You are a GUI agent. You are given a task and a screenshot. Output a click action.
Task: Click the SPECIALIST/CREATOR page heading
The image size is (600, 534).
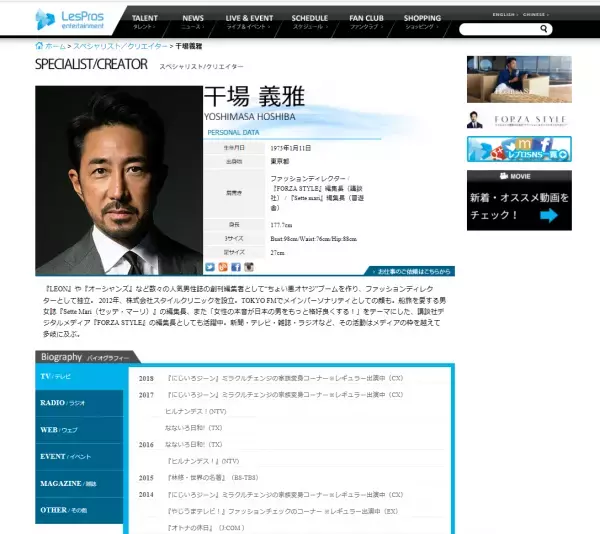(x=91, y=64)
